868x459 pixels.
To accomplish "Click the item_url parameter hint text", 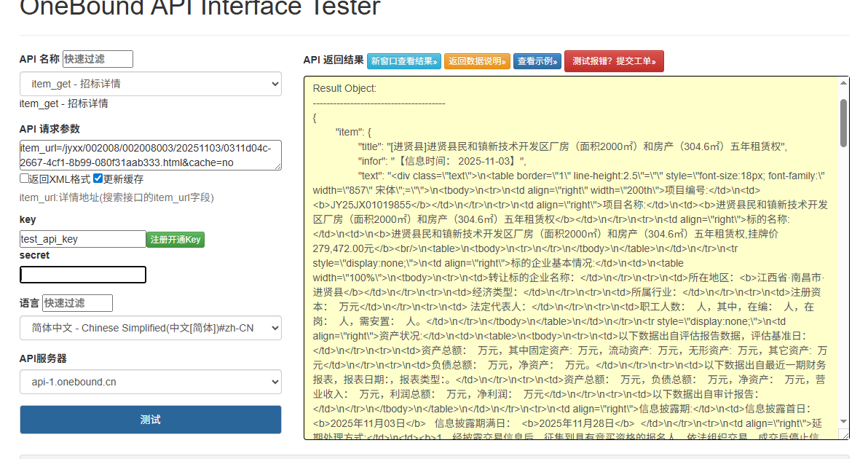I will point(117,197).
